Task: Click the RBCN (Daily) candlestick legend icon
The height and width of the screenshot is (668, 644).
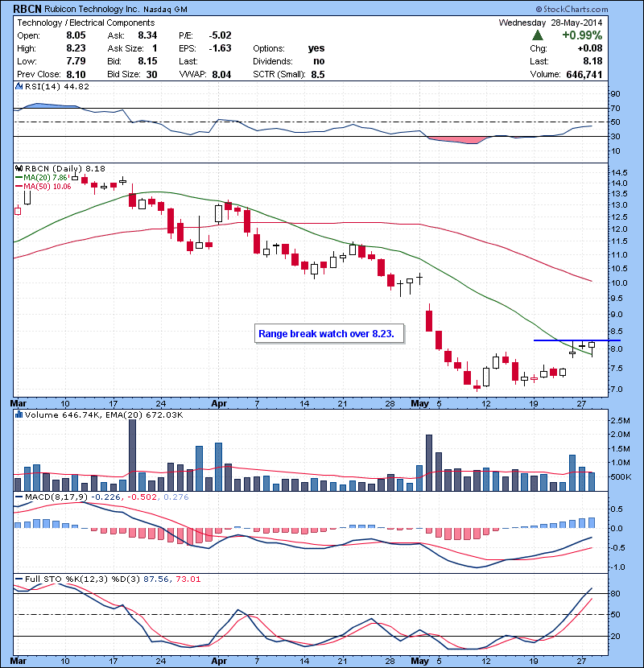Action: coord(19,169)
